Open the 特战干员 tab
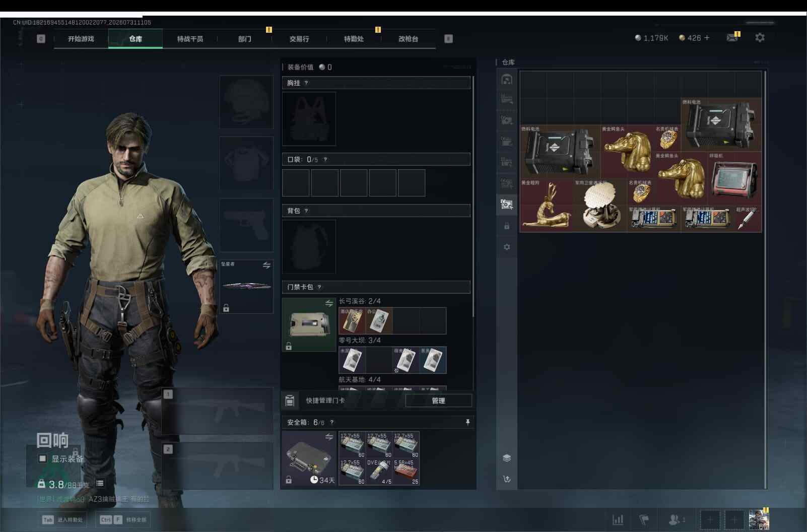This screenshot has height=532, width=807. point(190,39)
